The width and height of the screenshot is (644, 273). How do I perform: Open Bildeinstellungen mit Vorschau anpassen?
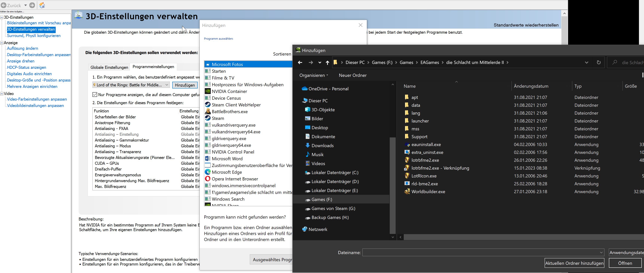click(39, 23)
